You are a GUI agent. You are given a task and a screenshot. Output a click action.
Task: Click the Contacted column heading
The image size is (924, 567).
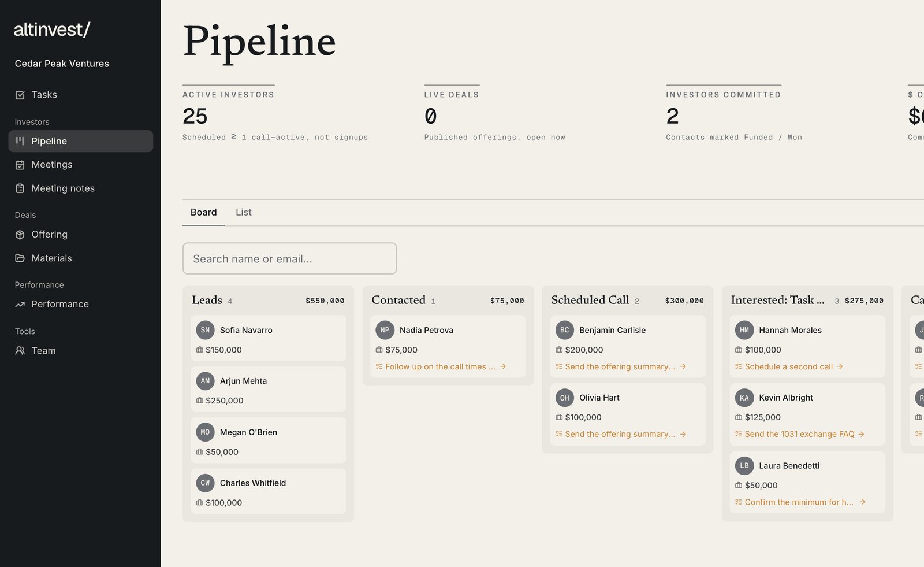click(x=398, y=300)
